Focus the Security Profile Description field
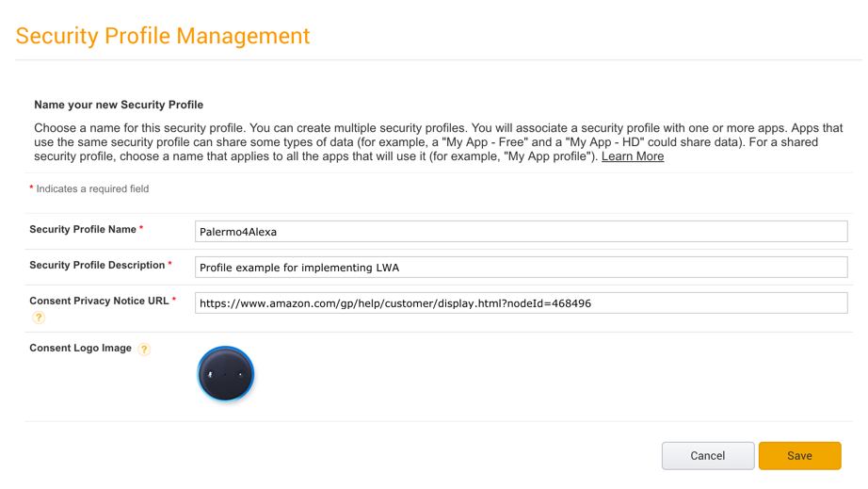Image resolution: width=868 pixels, height=489 pixels. (521, 268)
